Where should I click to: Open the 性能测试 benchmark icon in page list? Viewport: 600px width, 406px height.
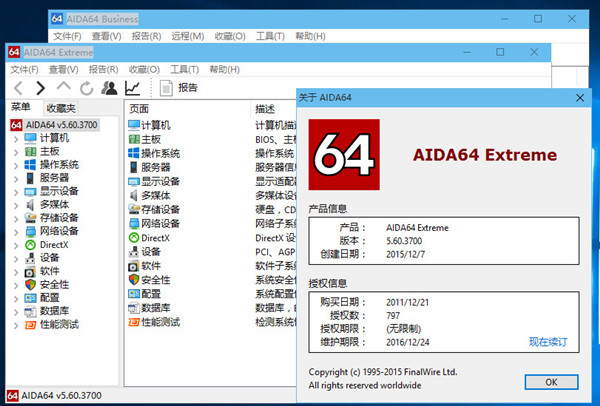click(136, 322)
